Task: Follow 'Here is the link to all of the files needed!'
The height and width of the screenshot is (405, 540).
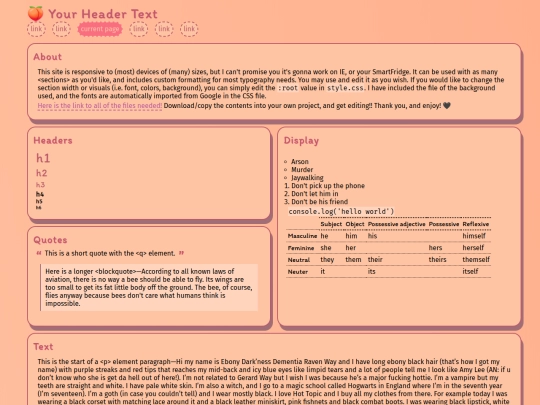Action: 100,106
